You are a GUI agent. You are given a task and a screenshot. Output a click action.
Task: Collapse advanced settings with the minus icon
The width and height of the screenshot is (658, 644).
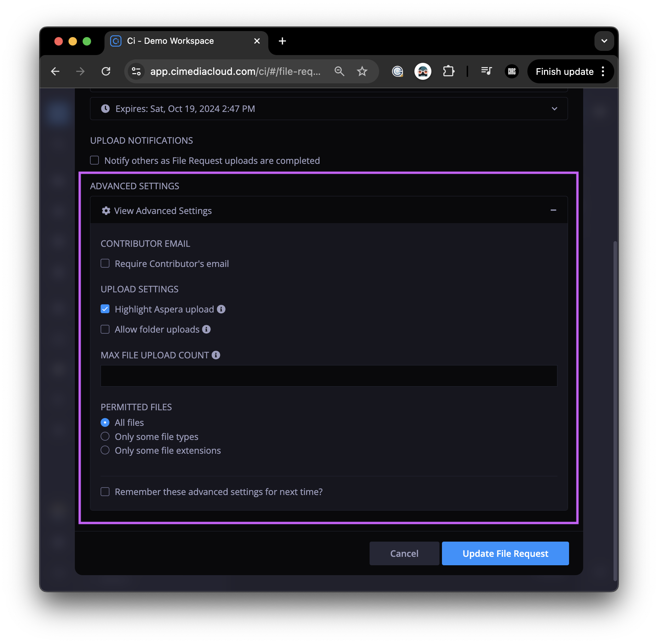[554, 210]
